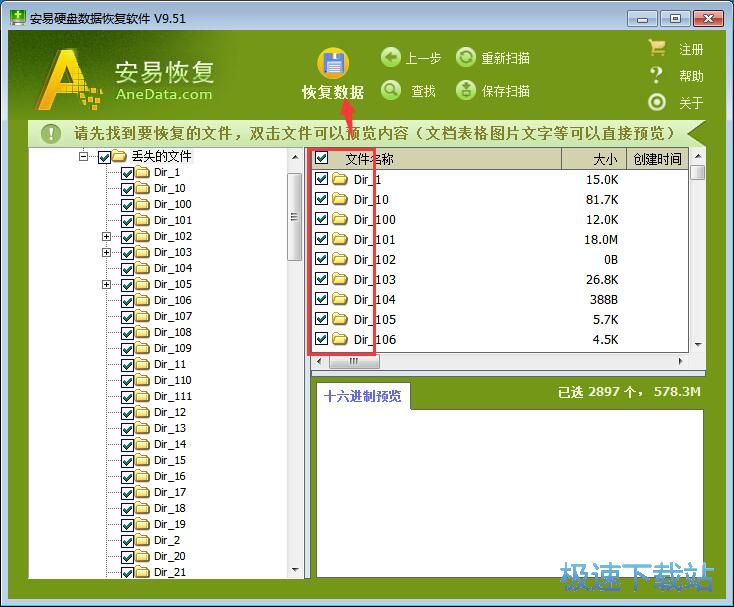The width and height of the screenshot is (734, 607).
Task: Click the 保存扫描 save icon
Action: (466, 90)
